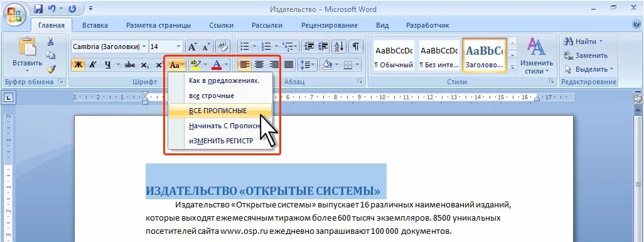The height and width of the screenshot is (242, 644).
Task: Open the font size 14 dropdown
Action: click(178, 47)
